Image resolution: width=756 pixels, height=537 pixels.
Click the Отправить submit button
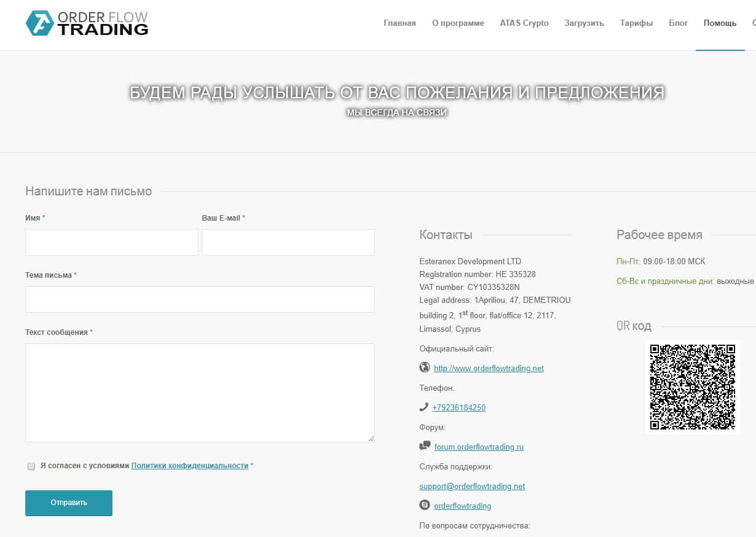tap(69, 503)
